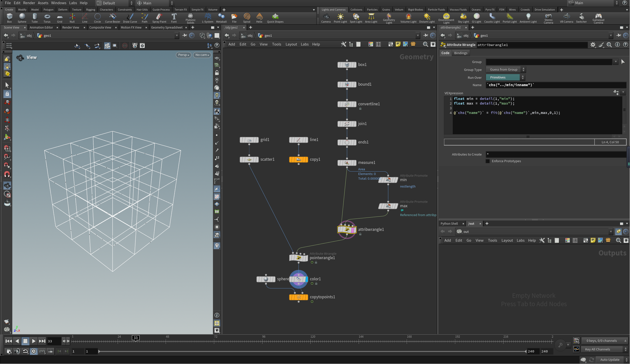Toggle real time playback clock button
This screenshot has height=364, width=630.
33,351
